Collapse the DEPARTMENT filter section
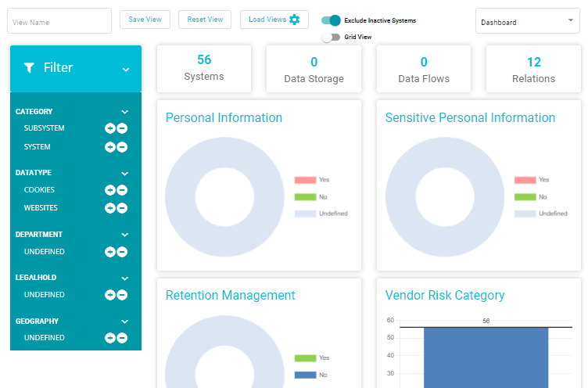This screenshot has height=388, width=588. (x=125, y=235)
